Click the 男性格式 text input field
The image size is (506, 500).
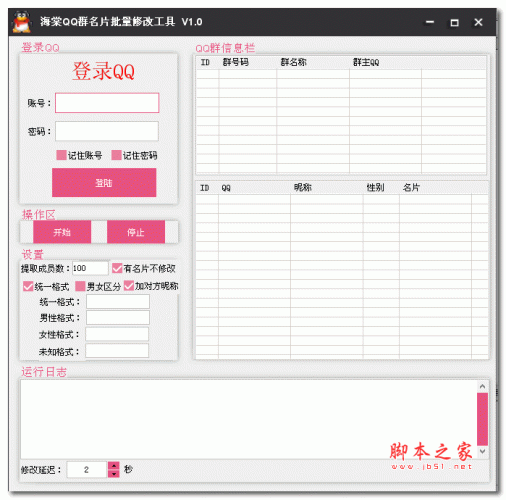tap(118, 318)
